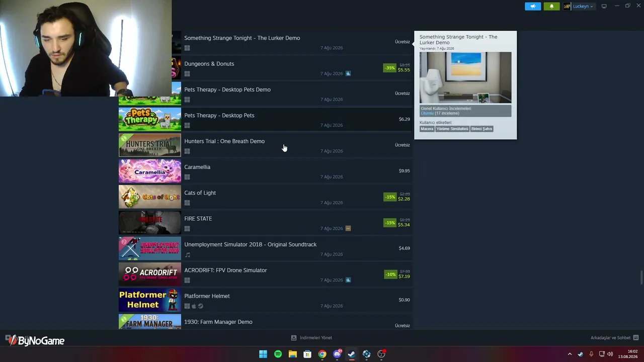Open Pets Therapy - Desktop Pets Demo
This screenshot has height=362, width=644.
point(227,89)
